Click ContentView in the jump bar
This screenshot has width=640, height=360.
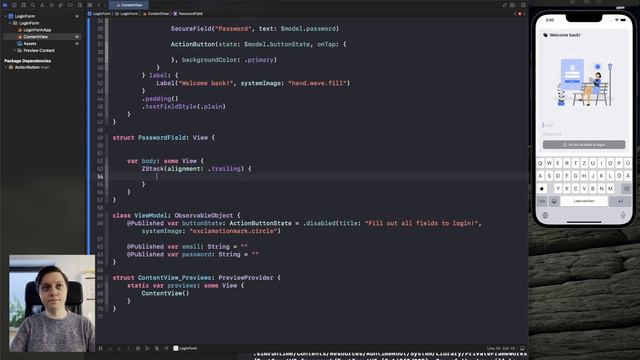point(156,13)
